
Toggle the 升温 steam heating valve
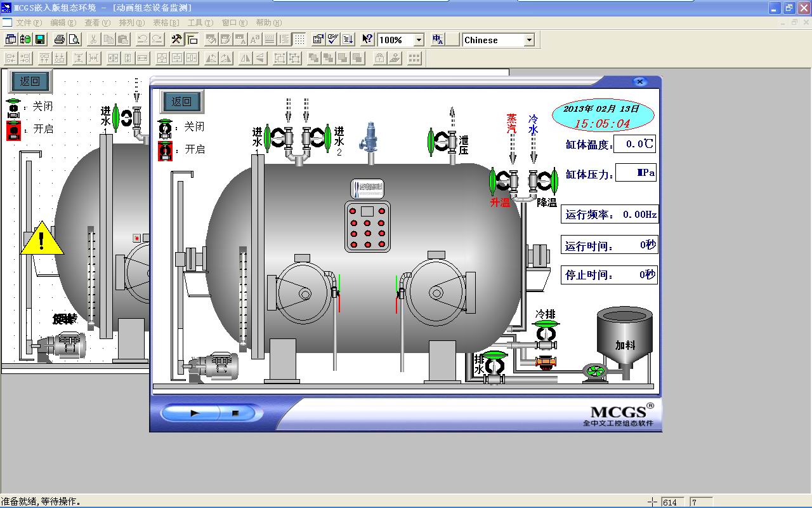pos(502,182)
